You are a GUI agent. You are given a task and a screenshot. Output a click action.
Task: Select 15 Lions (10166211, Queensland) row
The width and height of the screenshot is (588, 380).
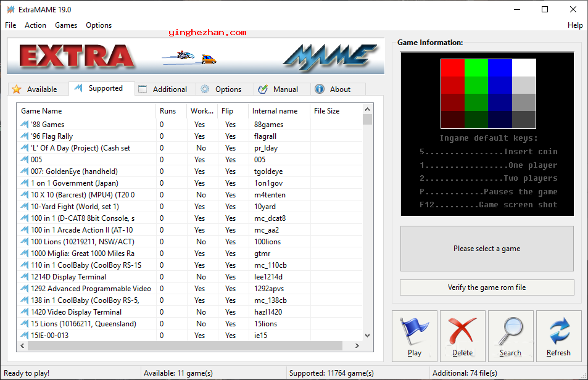click(x=189, y=323)
